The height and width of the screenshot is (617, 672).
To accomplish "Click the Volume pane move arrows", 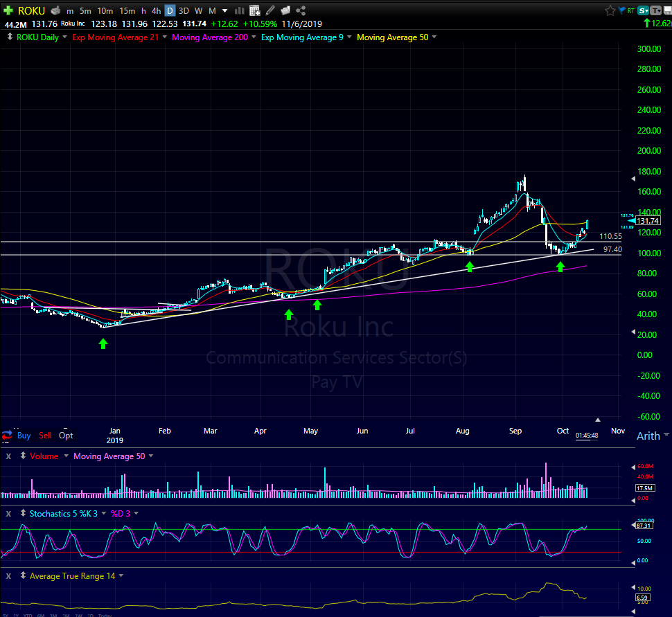I will (23, 456).
